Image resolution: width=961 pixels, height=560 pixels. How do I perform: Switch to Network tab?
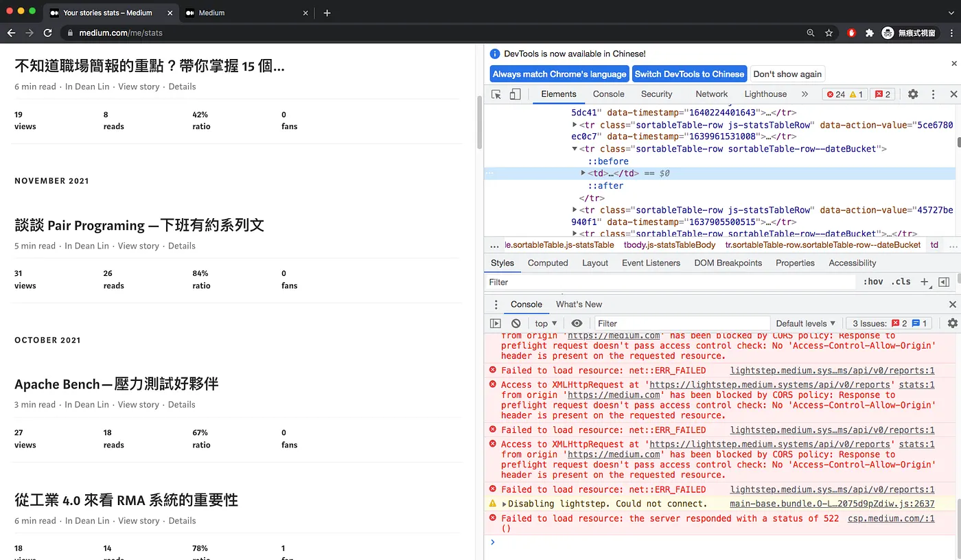(x=711, y=94)
